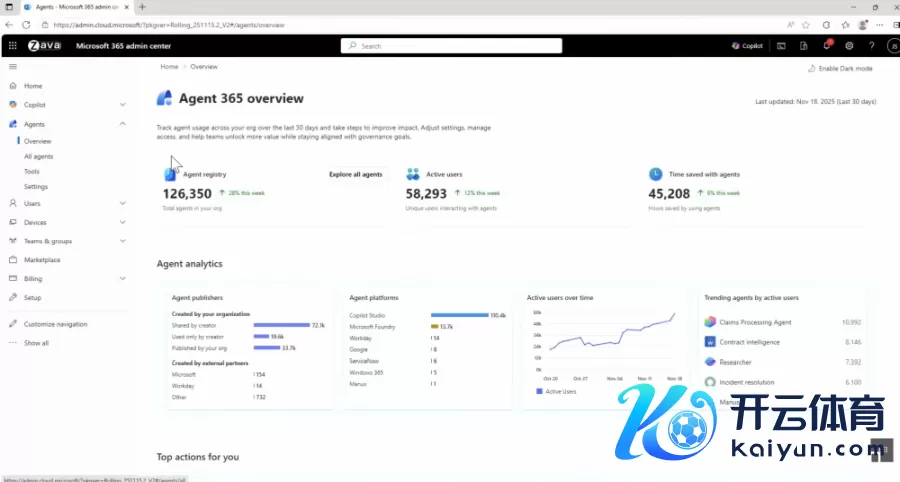Open the notifications bell
Viewport: 900px width, 482px height.
(827, 46)
